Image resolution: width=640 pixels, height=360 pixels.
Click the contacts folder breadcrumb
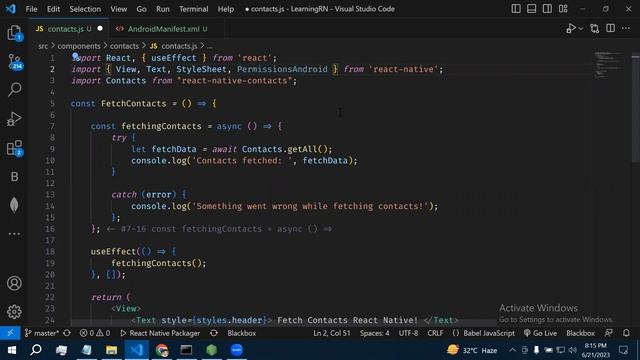click(124, 46)
